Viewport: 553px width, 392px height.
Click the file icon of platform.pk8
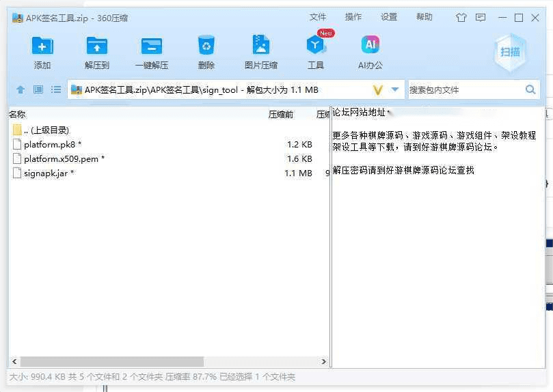[x=17, y=144]
